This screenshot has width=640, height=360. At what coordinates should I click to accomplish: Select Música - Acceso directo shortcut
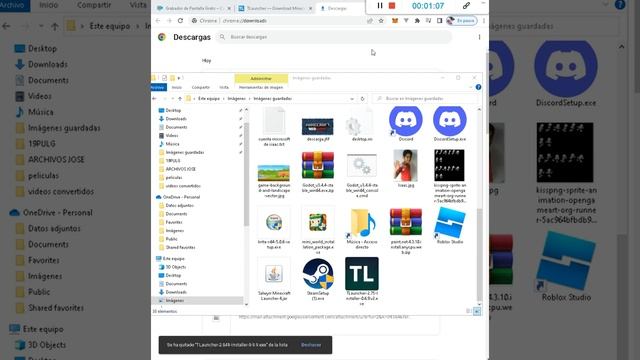[362, 228]
